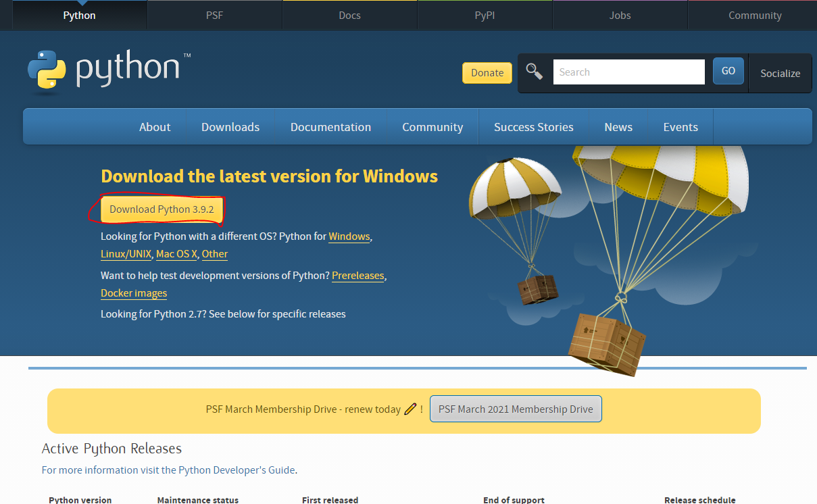Open the News navigation menu

point(618,127)
